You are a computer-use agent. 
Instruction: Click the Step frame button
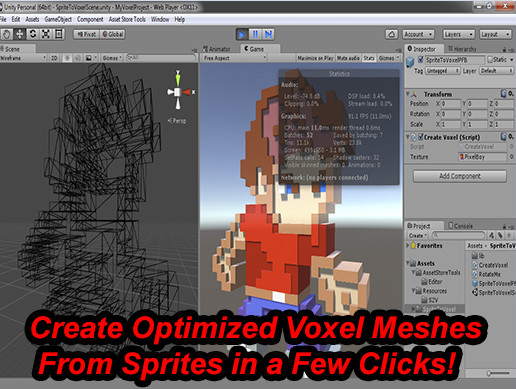coord(268,34)
